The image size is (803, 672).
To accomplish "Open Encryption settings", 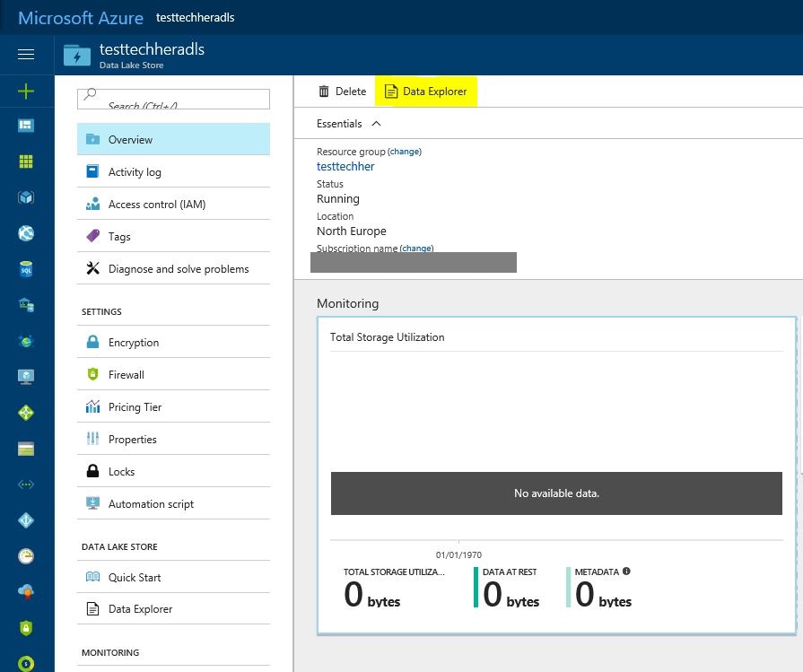I will tap(173, 342).
